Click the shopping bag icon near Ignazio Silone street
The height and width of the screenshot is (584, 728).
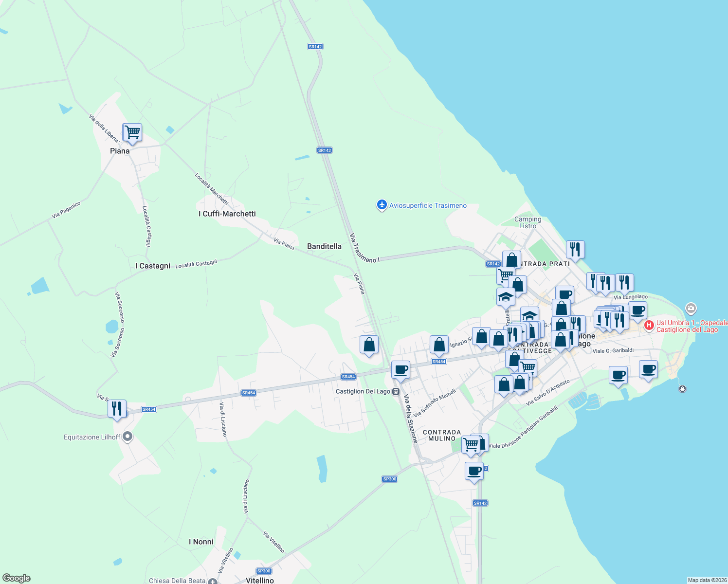click(438, 345)
